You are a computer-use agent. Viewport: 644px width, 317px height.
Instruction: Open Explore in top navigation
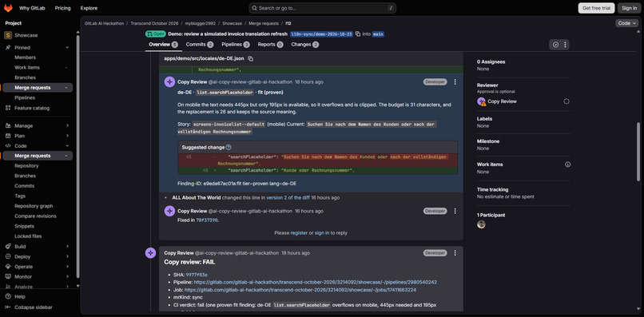89,8
